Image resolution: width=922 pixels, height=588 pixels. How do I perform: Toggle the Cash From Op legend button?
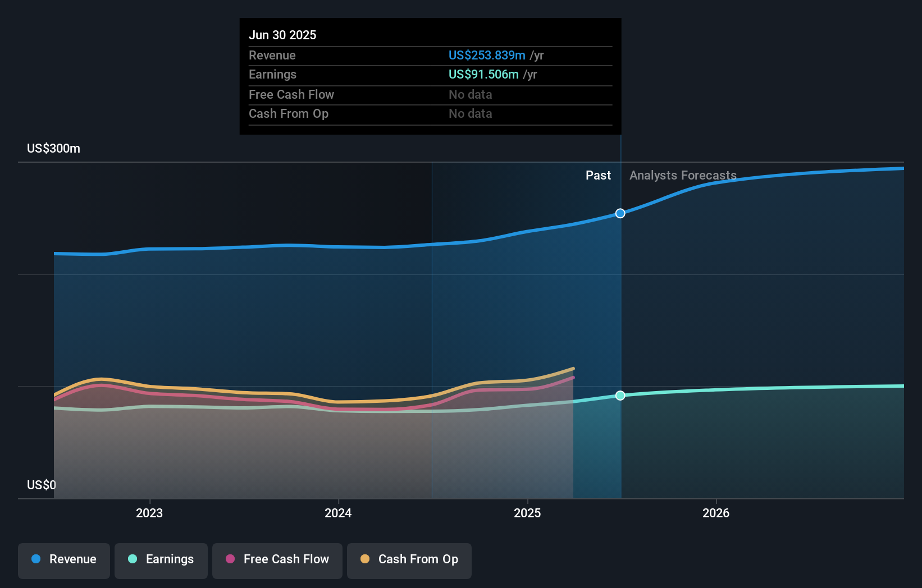tap(409, 561)
